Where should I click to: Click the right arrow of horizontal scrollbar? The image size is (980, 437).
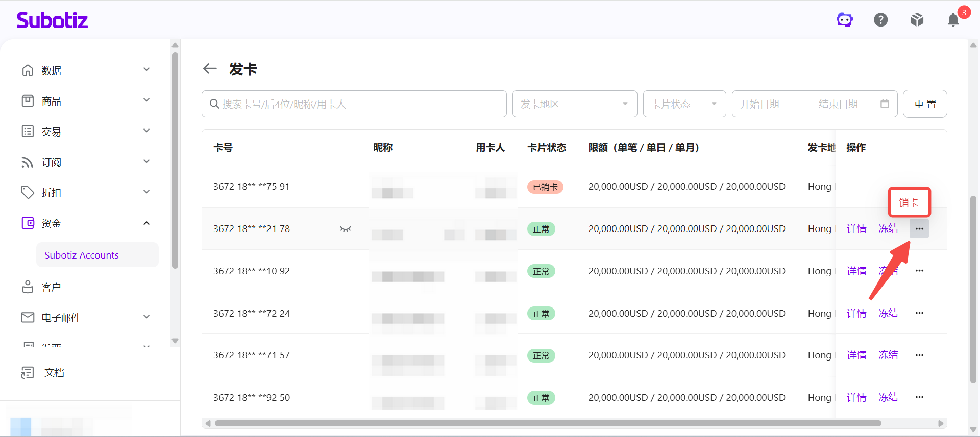pos(941,423)
